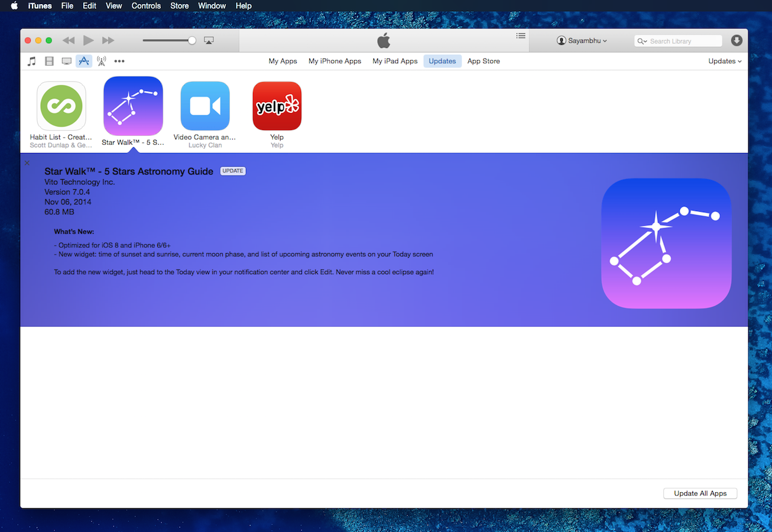The width and height of the screenshot is (772, 532).
Task: Open the Store menu
Action: click(x=180, y=6)
